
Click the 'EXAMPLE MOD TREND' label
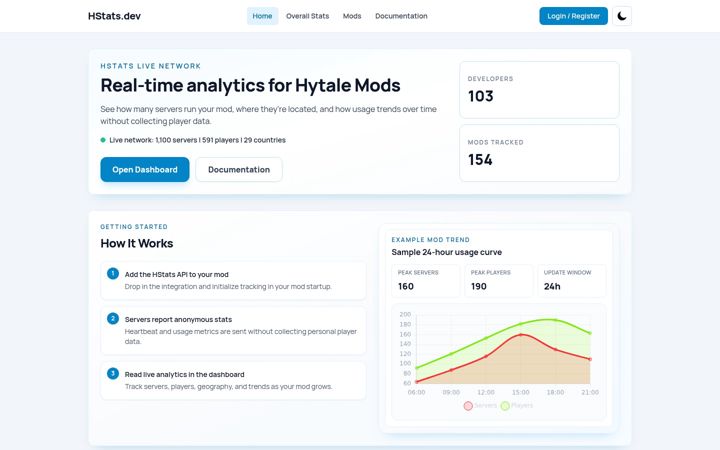(430, 240)
